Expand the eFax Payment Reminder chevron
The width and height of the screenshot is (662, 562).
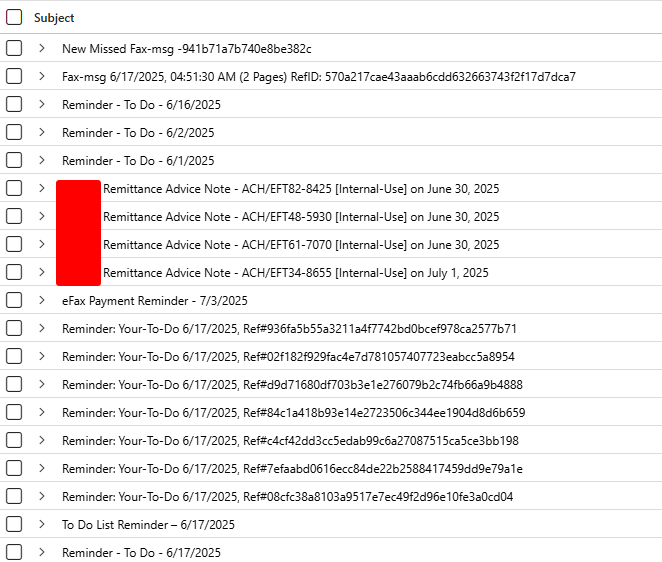[x=41, y=300]
